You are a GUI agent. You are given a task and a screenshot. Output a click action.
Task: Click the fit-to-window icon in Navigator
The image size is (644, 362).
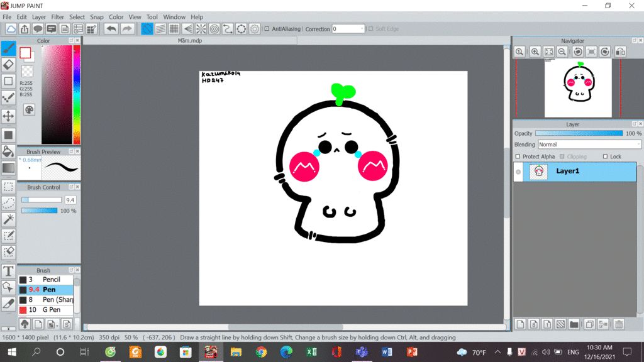[548, 52]
